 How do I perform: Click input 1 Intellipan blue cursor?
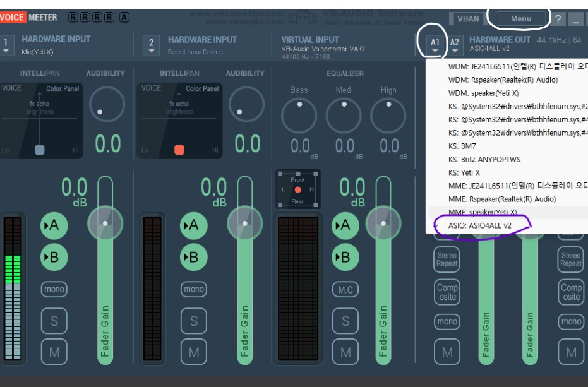point(39,150)
